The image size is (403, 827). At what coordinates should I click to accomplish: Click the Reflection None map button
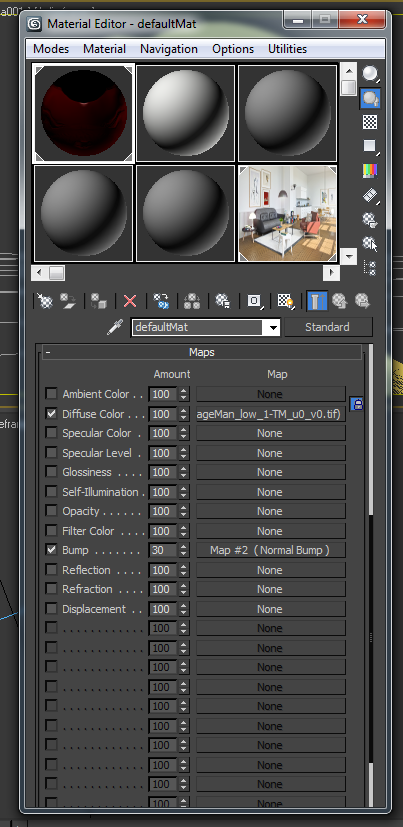(x=271, y=570)
